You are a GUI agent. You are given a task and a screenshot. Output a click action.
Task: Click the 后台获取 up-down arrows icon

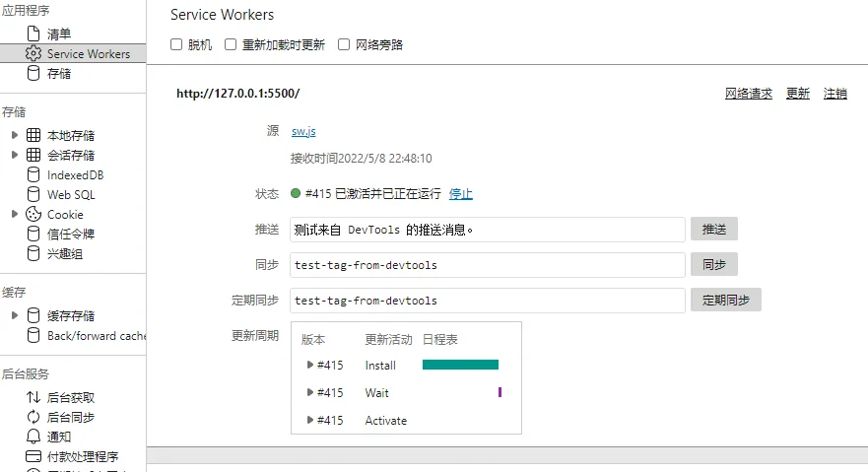click(x=33, y=397)
